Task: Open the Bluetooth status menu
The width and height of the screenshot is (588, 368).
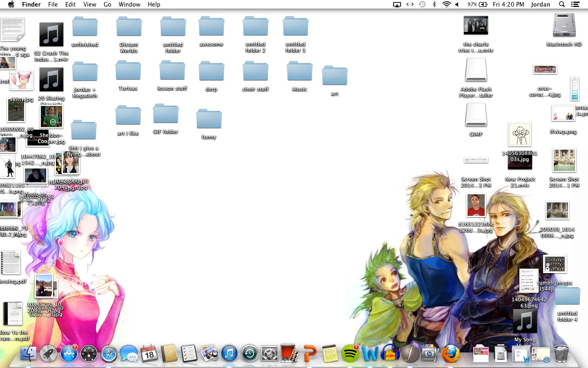Action: tap(434, 4)
